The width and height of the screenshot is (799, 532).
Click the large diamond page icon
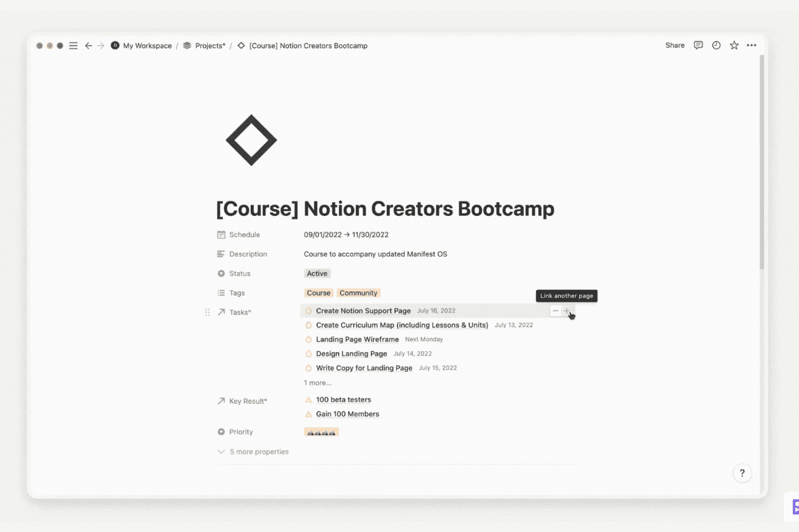pos(251,140)
